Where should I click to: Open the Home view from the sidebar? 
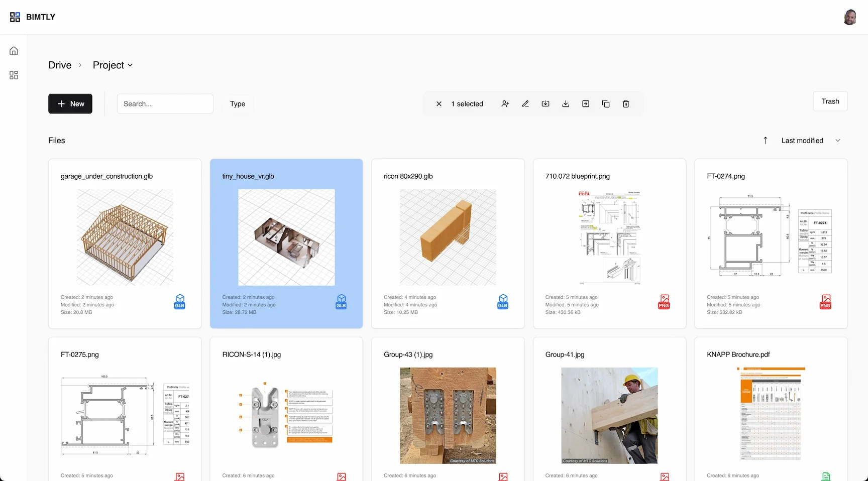click(x=14, y=50)
